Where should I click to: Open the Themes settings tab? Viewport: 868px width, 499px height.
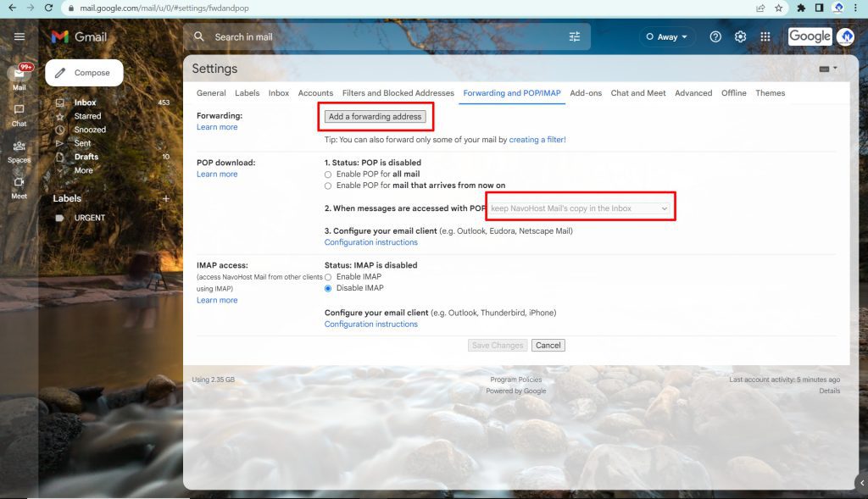pos(770,93)
